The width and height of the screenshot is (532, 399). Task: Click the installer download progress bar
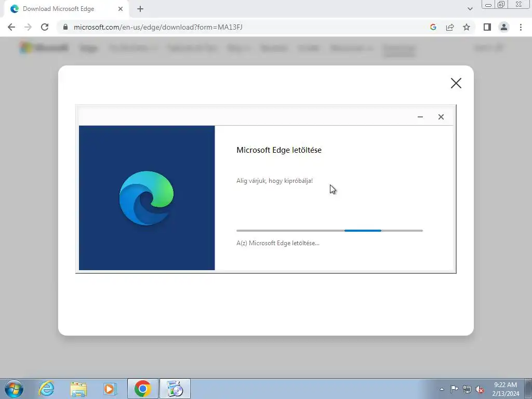coord(329,231)
